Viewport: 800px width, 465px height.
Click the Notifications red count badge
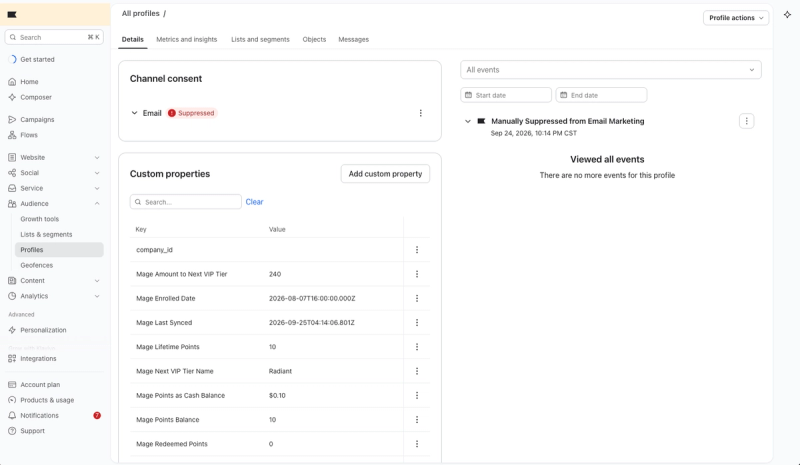pos(97,415)
